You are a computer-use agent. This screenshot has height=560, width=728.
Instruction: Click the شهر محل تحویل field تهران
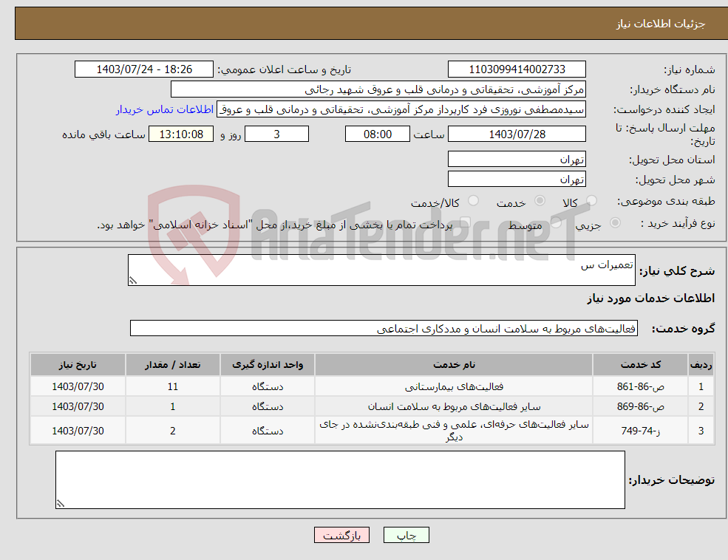517,179
